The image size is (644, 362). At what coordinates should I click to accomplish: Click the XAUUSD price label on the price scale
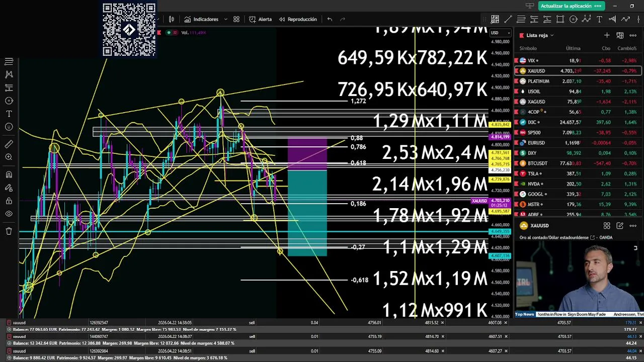pyautogui.click(x=491, y=203)
